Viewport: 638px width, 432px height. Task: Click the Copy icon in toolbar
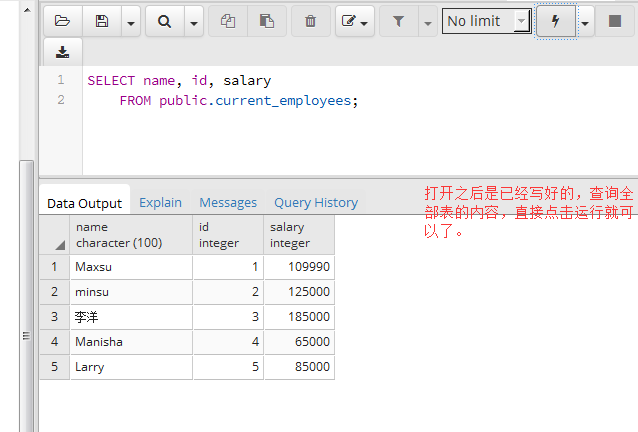(228, 21)
